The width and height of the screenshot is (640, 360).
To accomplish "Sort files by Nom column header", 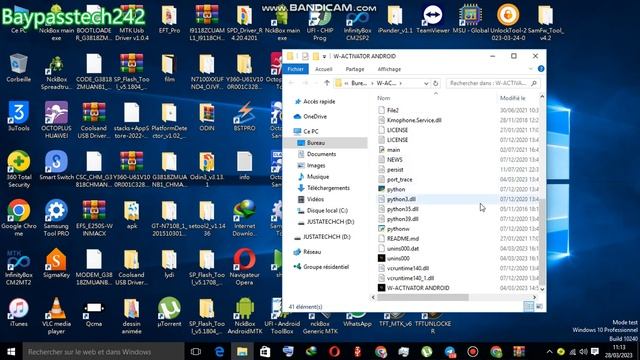I will 384,98.
